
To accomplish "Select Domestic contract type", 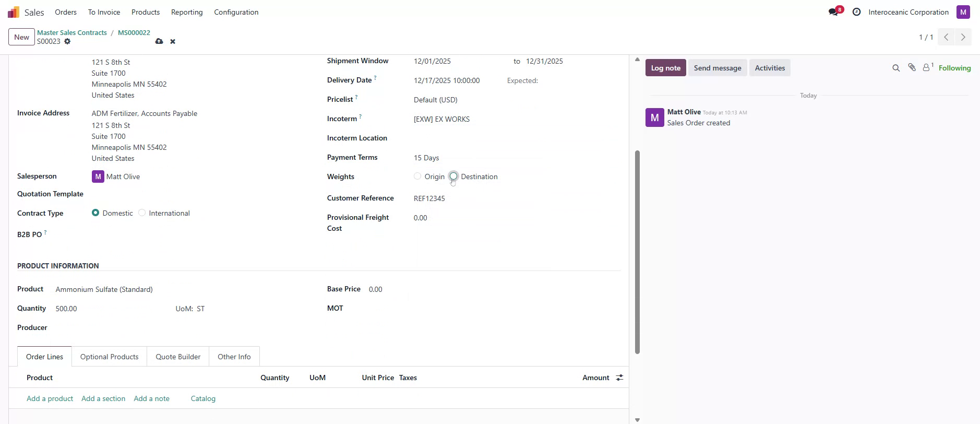I will 95,213.
